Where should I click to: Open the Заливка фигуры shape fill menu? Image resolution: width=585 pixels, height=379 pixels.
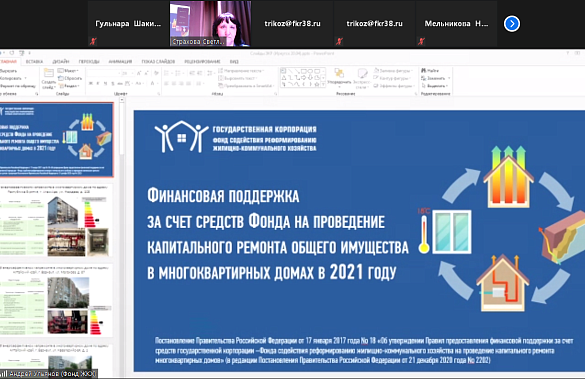(393, 71)
